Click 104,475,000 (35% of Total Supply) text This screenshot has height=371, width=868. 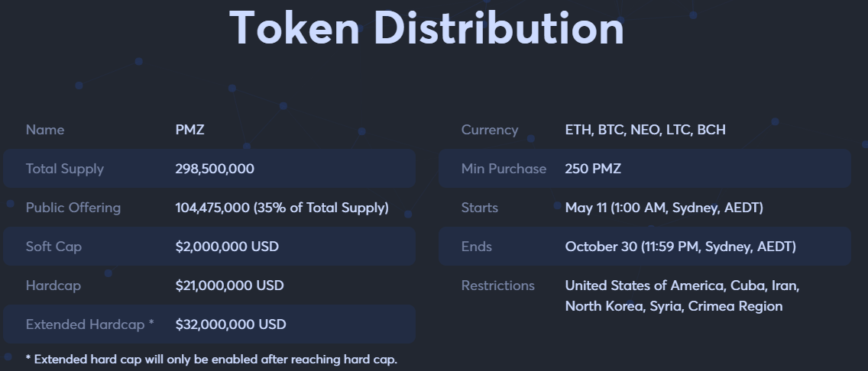[282, 208]
